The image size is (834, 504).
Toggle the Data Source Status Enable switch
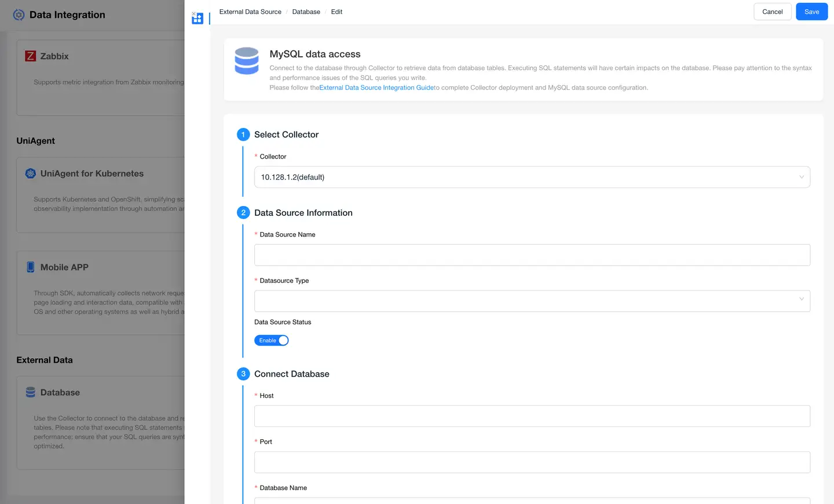pos(271,340)
